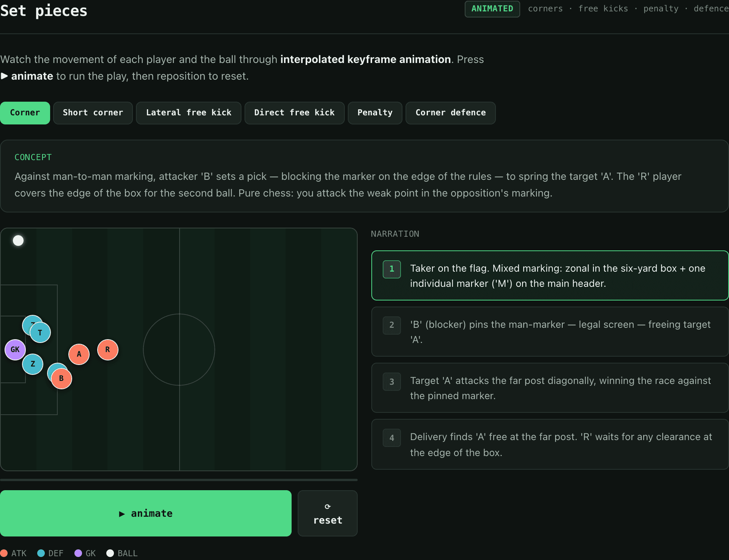The width and height of the screenshot is (729, 560).
Task: Click the white ball at the corner flag
Action: coord(18,241)
